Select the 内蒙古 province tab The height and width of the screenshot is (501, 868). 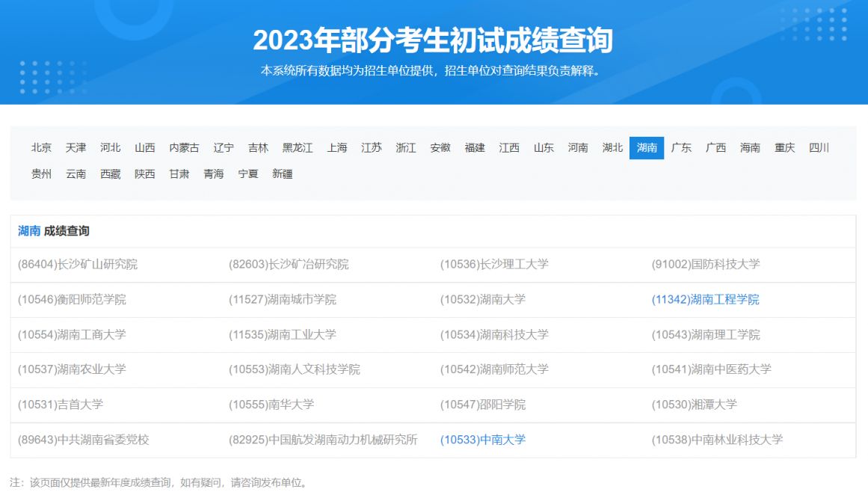pyautogui.click(x=185, y=148)
